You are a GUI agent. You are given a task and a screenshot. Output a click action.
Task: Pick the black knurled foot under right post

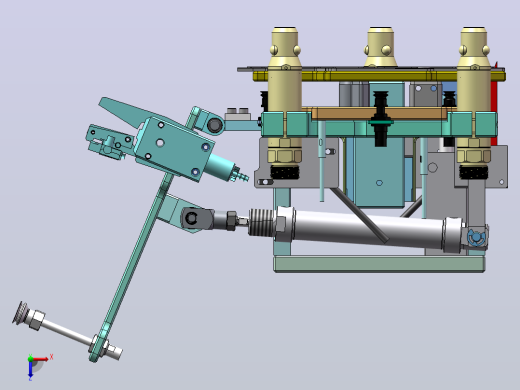click(x=473, y=172)
